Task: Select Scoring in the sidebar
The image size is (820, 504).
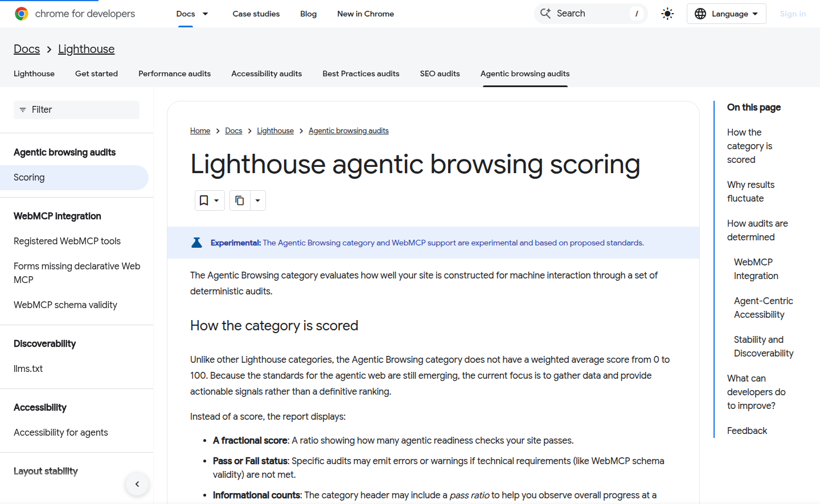Action: click(74, 178)
